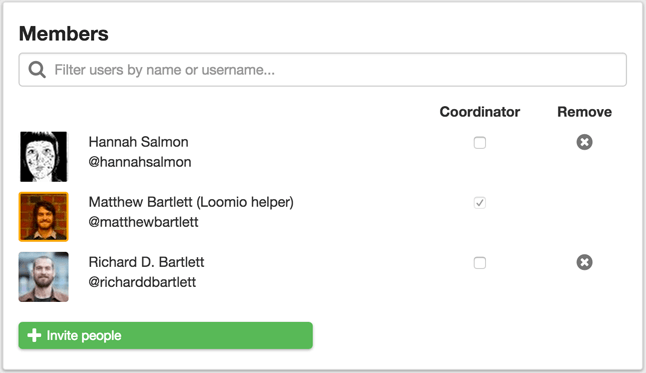The height and width of the screenshot is (373, 646).
Task: Uncheck Coordinator for Matthew Bartlett
Action: point(480,203)
